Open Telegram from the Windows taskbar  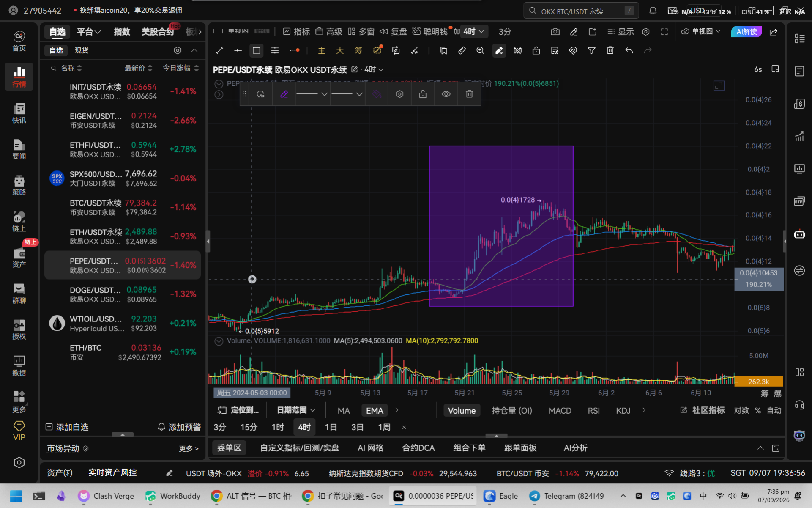click(567, 496)
